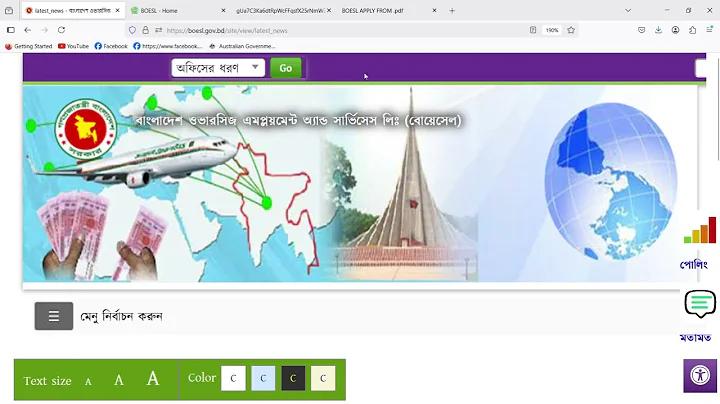The height and width of the screenshot is (404, 720).
Task: Open the list all tabs chevron
Action: (628, 10)
